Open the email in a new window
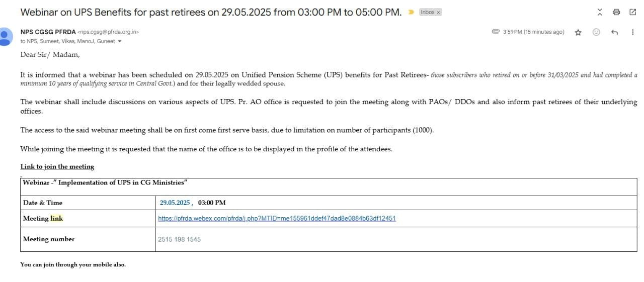This screenshot has height=282, width=644. click(633, 12)
